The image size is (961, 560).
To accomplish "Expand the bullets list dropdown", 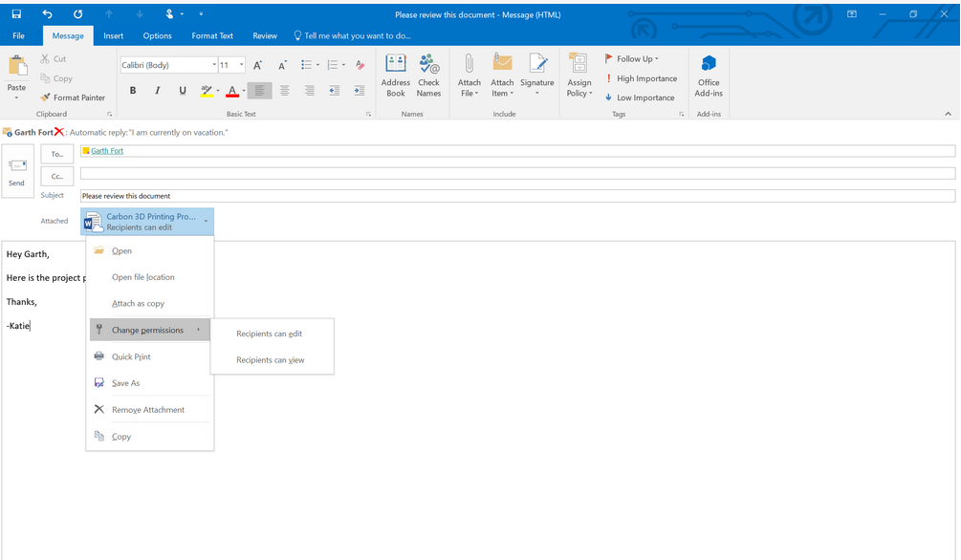I will [x=317, y=65].
